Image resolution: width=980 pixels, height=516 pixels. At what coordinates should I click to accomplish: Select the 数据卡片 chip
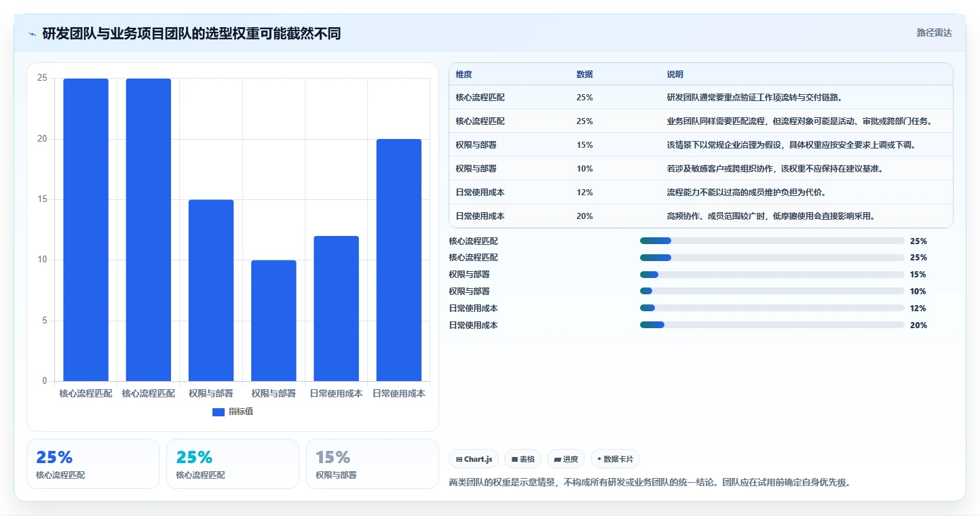pyautogui.click(x=615, y=459)
